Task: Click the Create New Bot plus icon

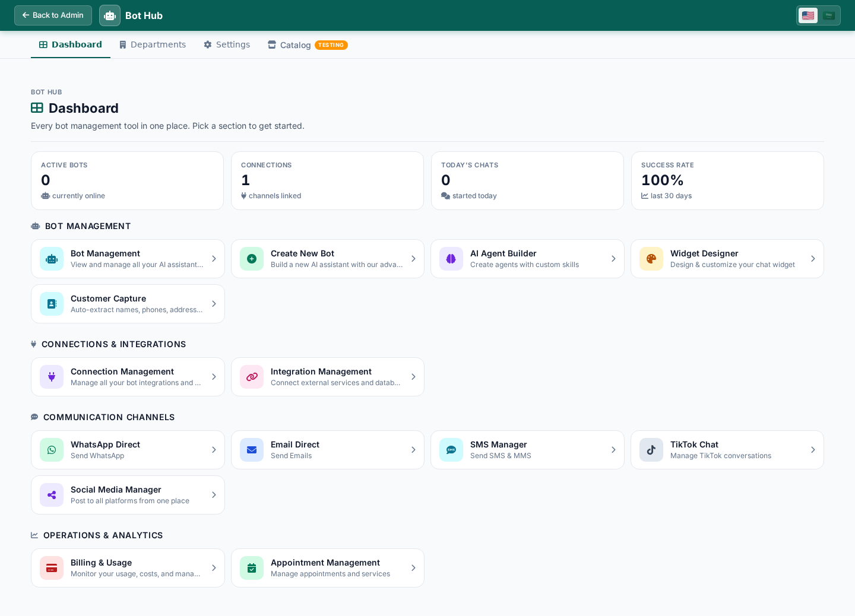Action: (252, 259)
